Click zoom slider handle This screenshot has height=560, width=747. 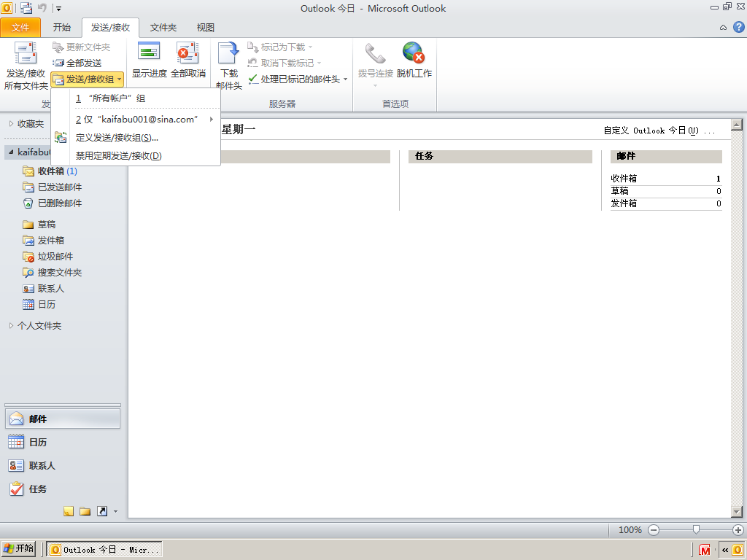point(696,529)
